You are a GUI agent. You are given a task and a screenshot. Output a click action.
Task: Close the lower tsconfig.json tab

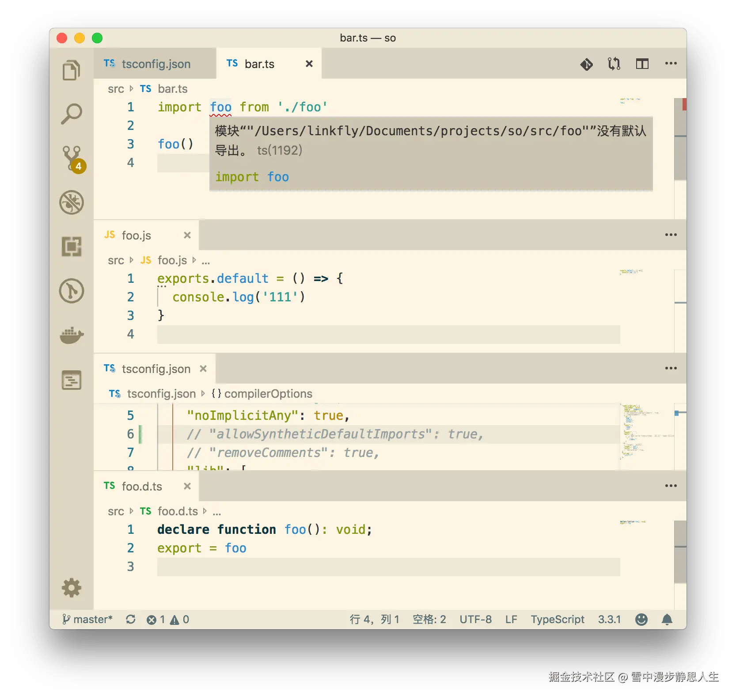tap(203, 369)
